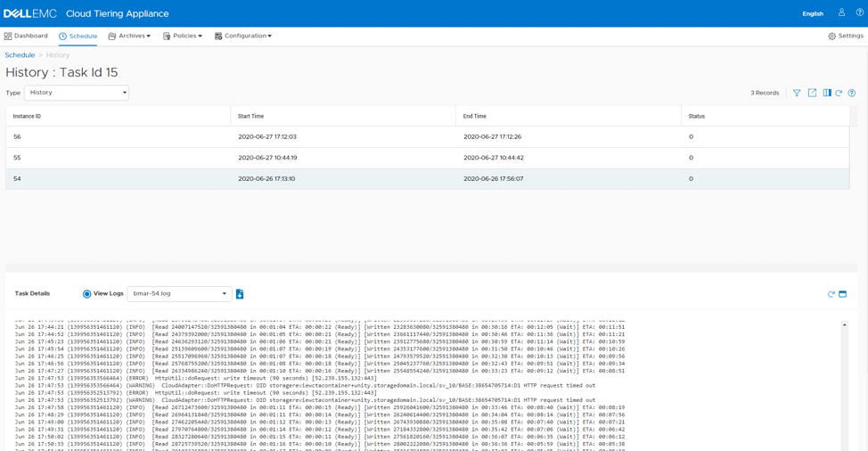Open header help question-mark icon
868x451 pixels.
tap(860, 12)
